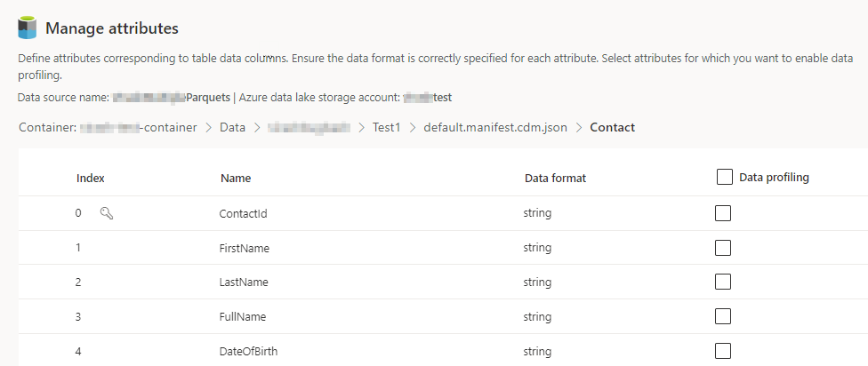Toggle the Data profiling header checkbox
The image size is (868, 366).
[x=724, y=178]
